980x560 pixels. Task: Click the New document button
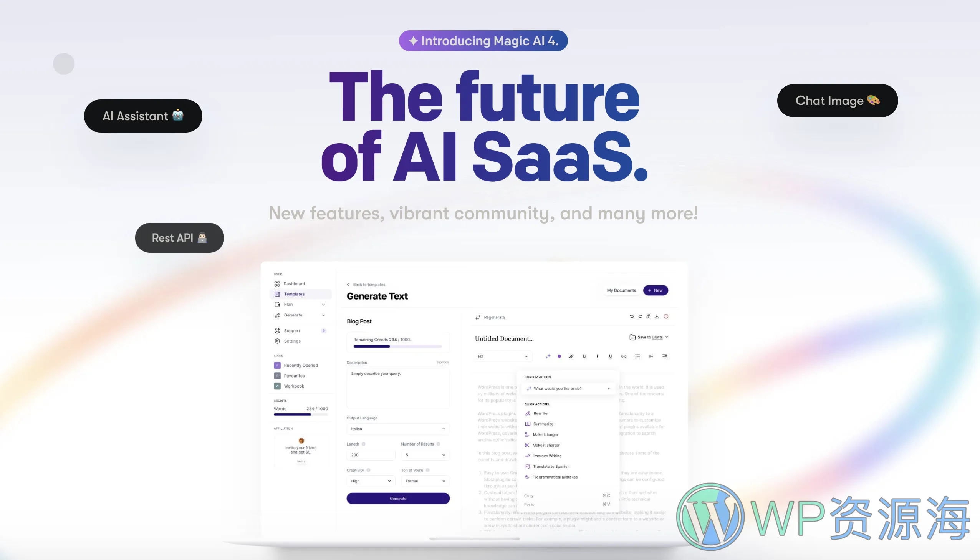[x=656, y=290]
